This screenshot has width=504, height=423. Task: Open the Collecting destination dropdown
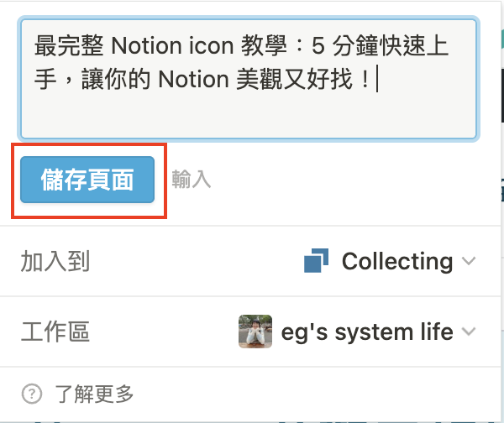(x=397, y=262)
